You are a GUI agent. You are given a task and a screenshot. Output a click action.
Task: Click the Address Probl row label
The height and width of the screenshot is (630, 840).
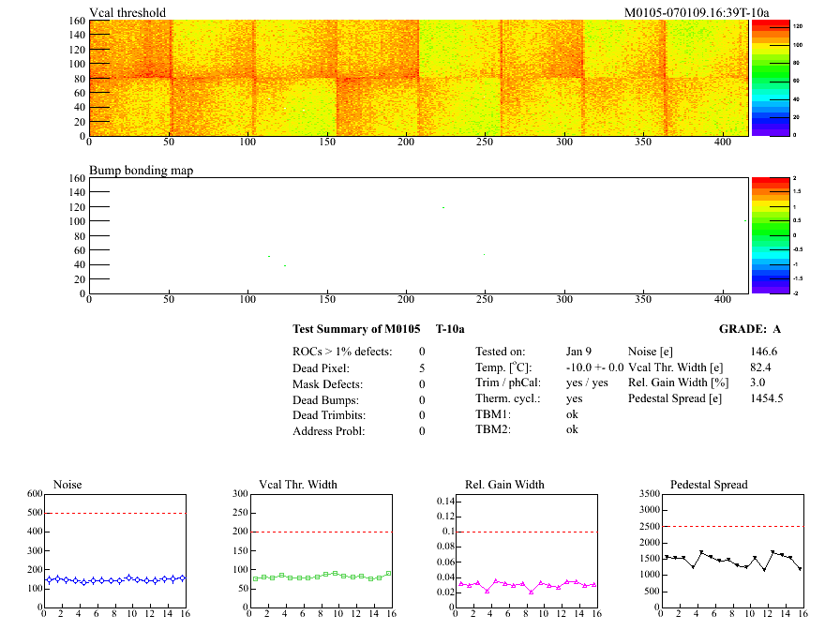[328, 431]
